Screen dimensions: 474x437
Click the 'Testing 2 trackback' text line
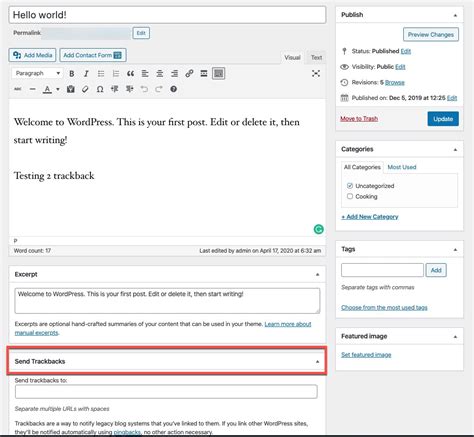point(54,176)
